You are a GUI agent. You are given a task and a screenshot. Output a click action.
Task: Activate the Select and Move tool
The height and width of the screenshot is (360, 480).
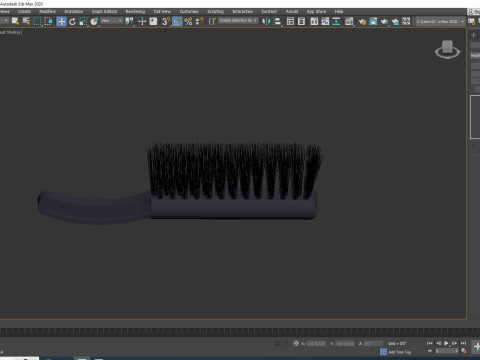[61, 21]
